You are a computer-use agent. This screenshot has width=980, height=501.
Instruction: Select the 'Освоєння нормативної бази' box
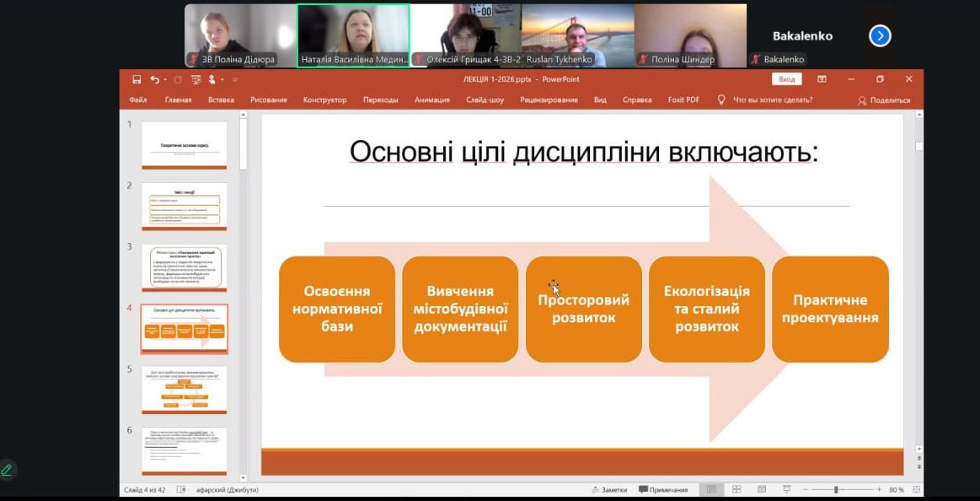tap(337, 309)
